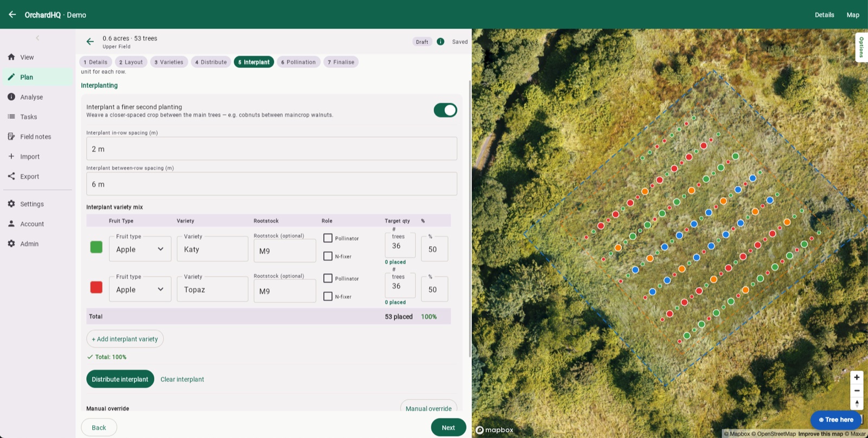Disable the interplant second planting switch
Screen dimensions: 868x438
(445, 110)
